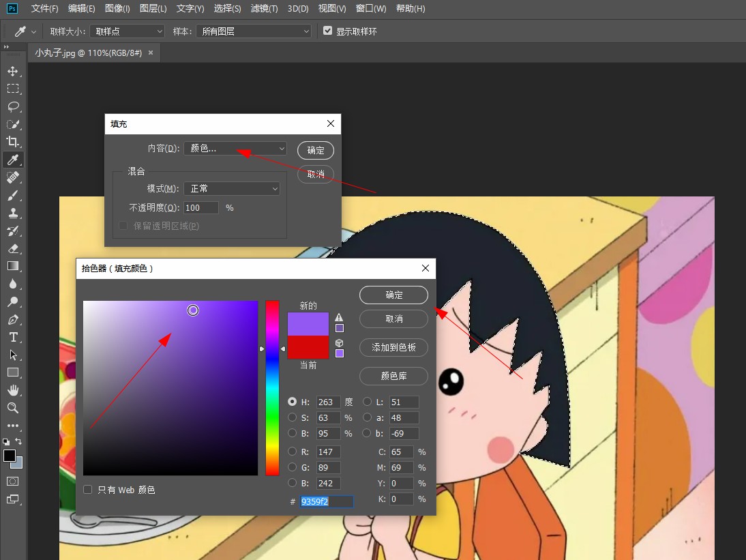Open the 图层(L) menu
This screenshot has width=746, height=560.
tap(153, 9)
